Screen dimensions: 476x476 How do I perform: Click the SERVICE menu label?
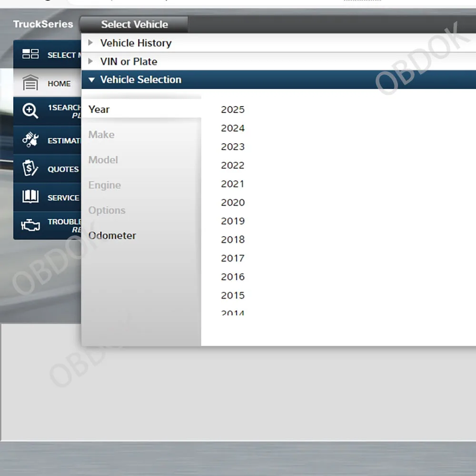(x=63, y=198)
